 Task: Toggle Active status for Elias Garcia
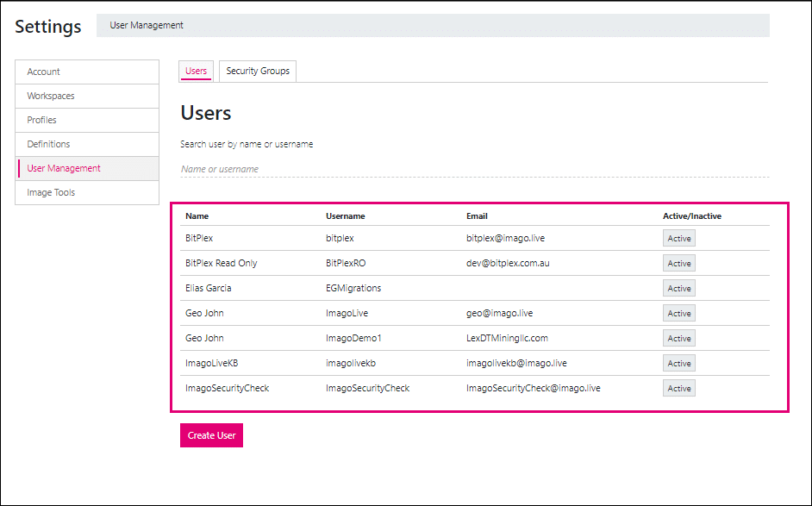click(679, 288)
